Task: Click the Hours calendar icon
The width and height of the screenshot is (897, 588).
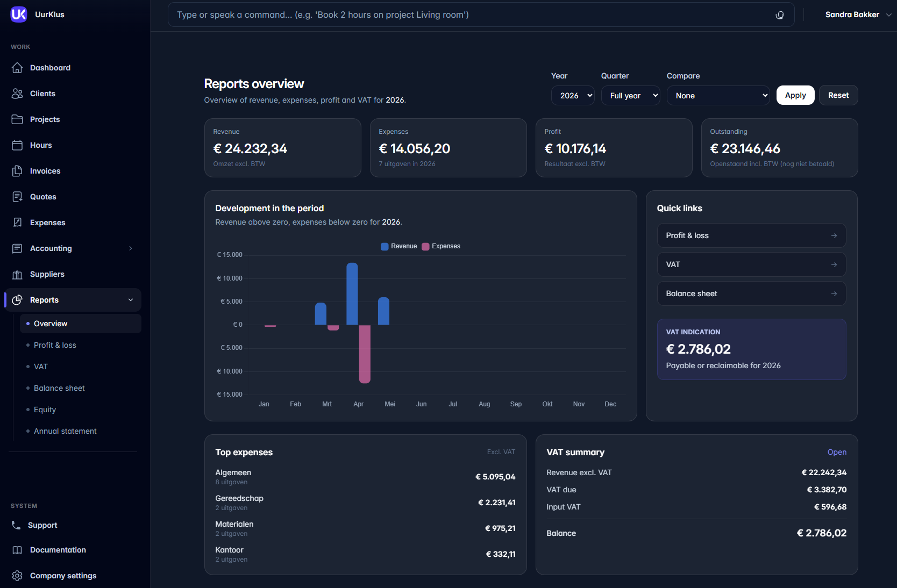Action: pyautogui.click(x=17, y=145)
